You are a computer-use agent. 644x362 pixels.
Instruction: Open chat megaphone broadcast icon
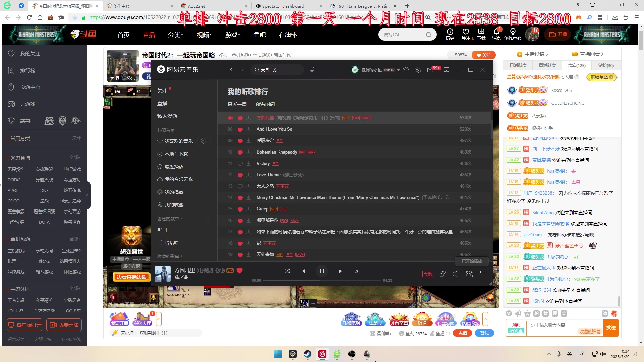click(x=518, y=313)
